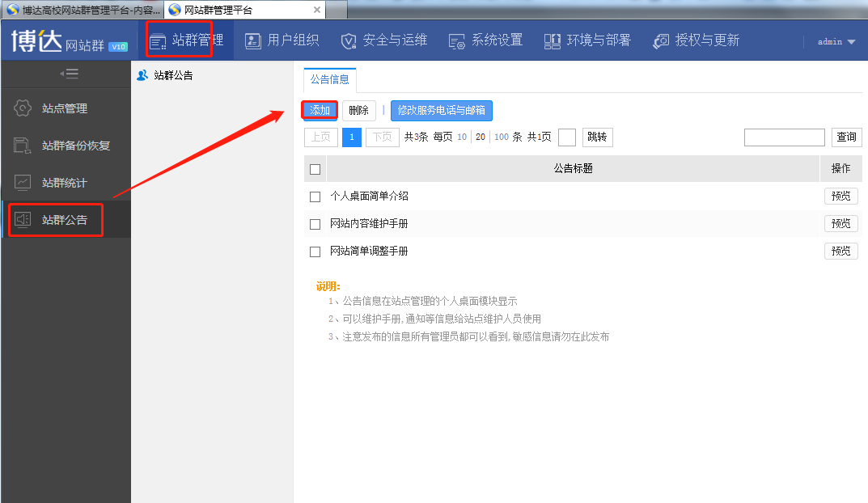Switch to the 网站群管理平台 browser tab
This screenshot has width=868, height=503.
click(243, 10)
